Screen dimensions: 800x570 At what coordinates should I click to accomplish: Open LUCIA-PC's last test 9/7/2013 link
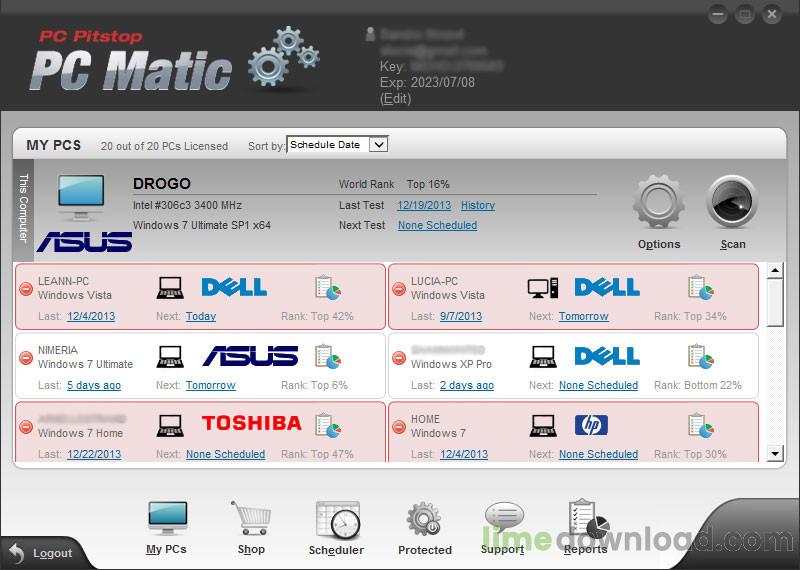[x=461, y=316]
